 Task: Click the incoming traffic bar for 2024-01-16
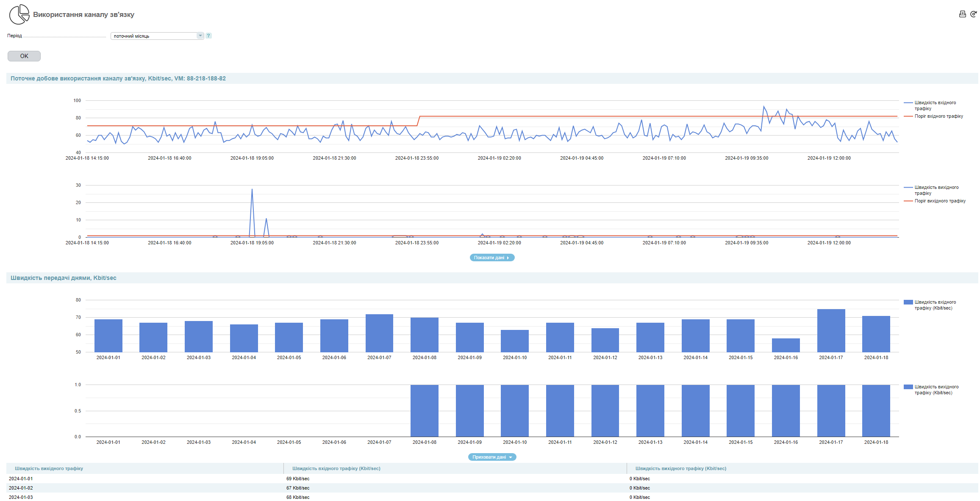coord(786,345)
